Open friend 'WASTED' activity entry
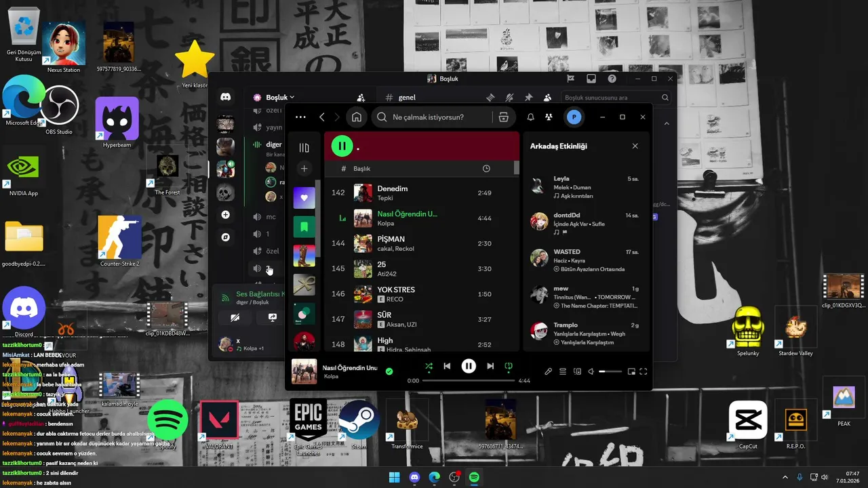Image resolution: width=868 pixels, height=488 pixels. coord(585,260)
